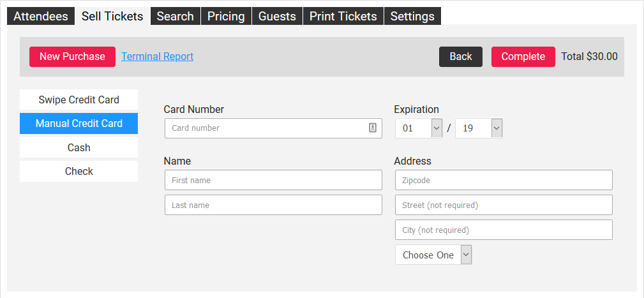Open the expiration month dropdown
The image size is (644, 298).
pyautogui.click(x=419, y=128)
